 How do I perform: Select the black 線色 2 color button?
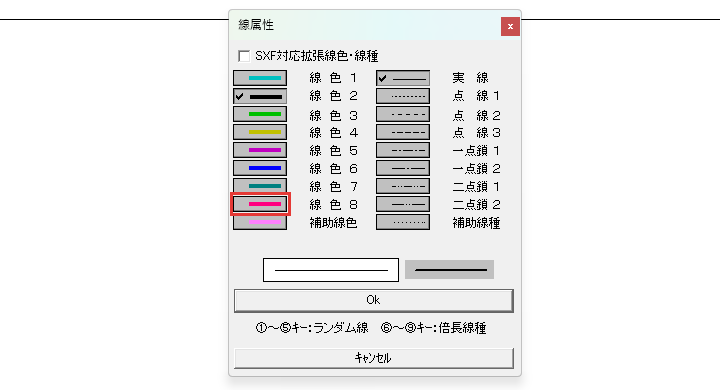point(260,96)
